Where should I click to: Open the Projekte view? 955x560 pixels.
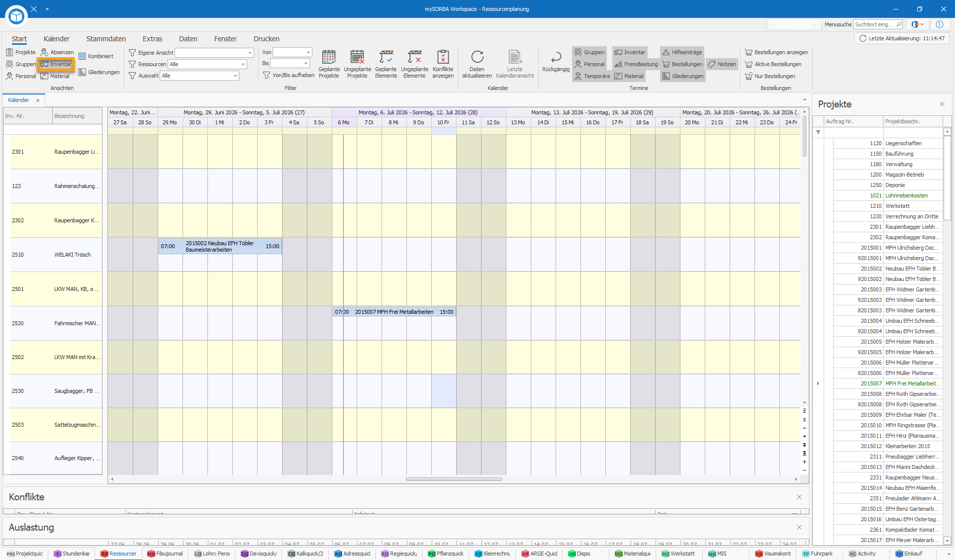pos(21,52)
